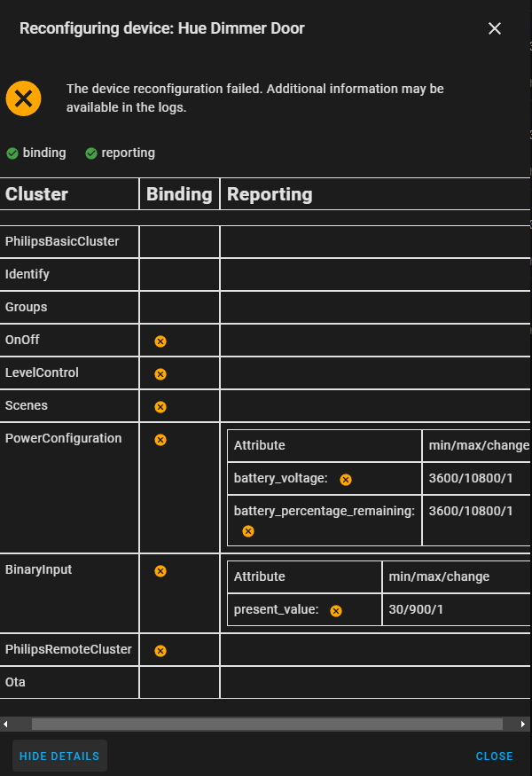Click the battery_percentage_remaining error icon
Image resolution: width=532 pixels, height=776 pixels.
(247, 530)
